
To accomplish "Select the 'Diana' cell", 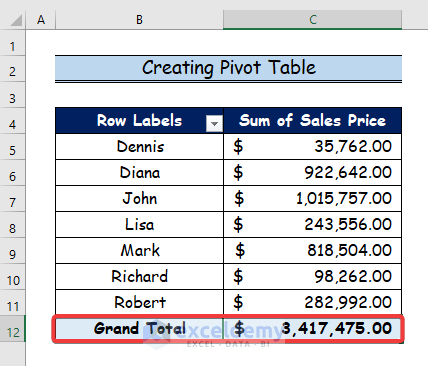I will (139, 173).
